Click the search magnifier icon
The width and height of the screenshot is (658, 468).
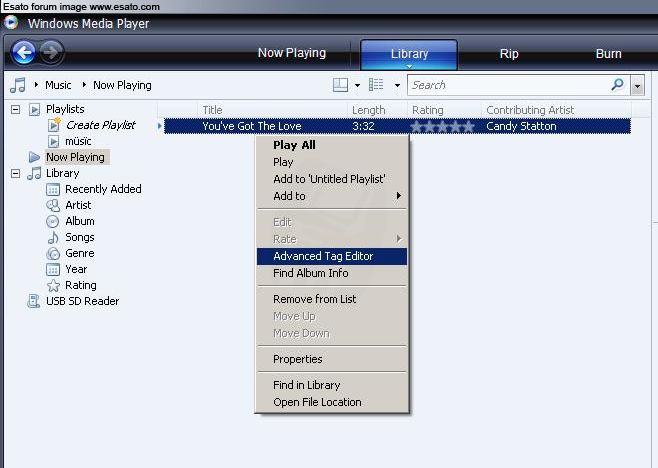coord(617,85)
